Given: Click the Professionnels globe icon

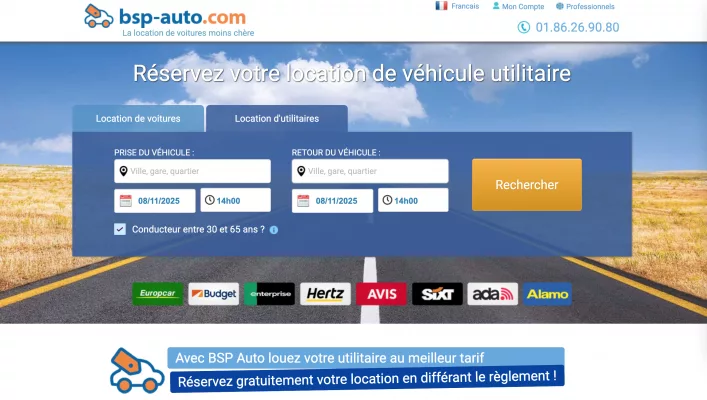Looking at the screenshot, I should click(x=560, y=6).
